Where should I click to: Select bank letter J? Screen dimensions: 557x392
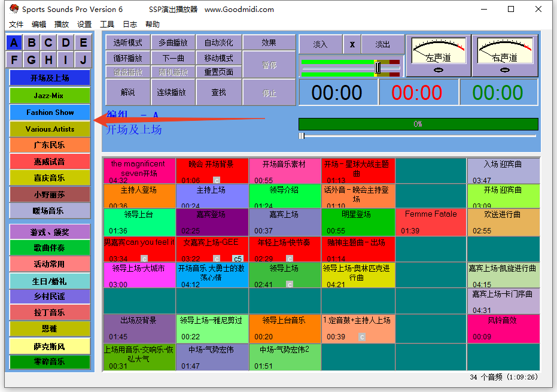click(83, 60)
